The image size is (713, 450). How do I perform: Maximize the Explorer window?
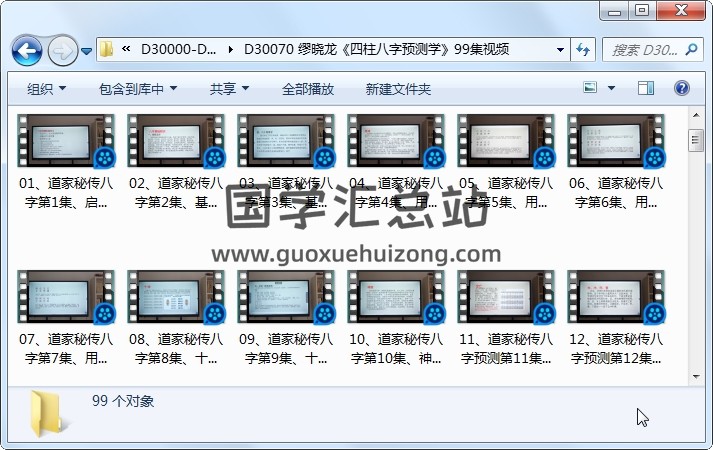pyautogui.click(x=642, y=11)
